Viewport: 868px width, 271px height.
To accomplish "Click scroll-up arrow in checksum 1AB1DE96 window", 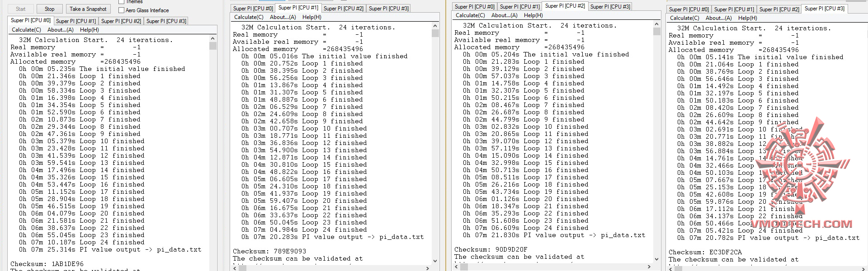I will (213, 39).
